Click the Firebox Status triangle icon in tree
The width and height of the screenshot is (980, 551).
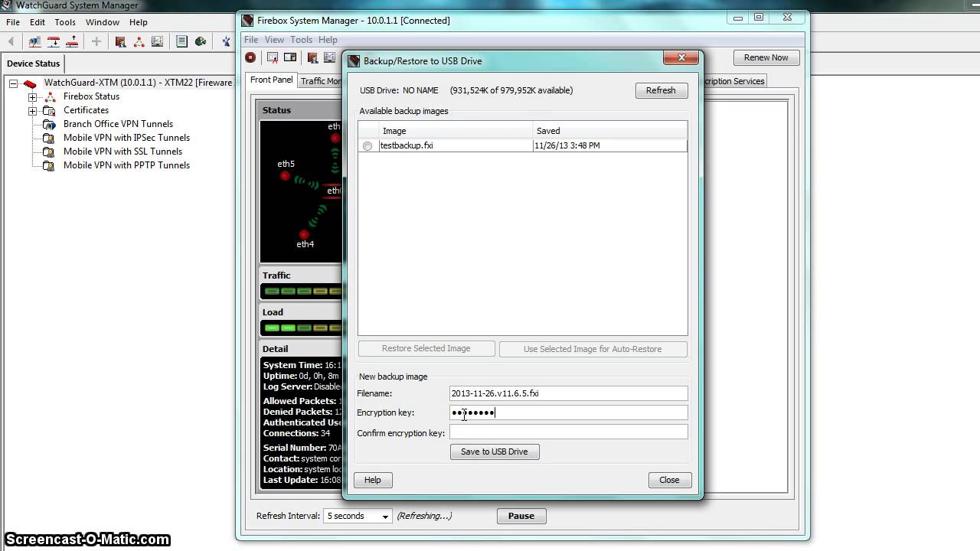pyautogui.click(x=50, y=96)
